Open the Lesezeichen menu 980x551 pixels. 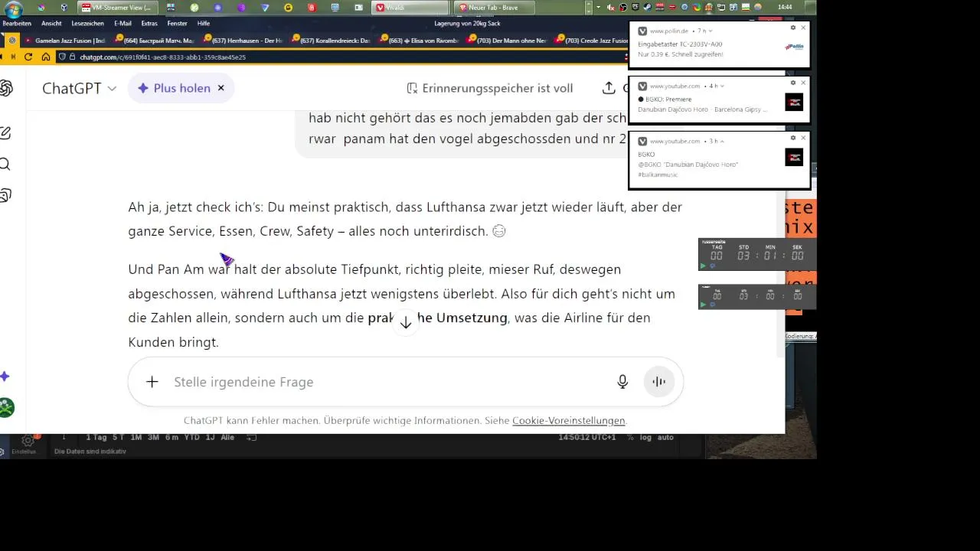pyautogui.click(x=87, y=24)
